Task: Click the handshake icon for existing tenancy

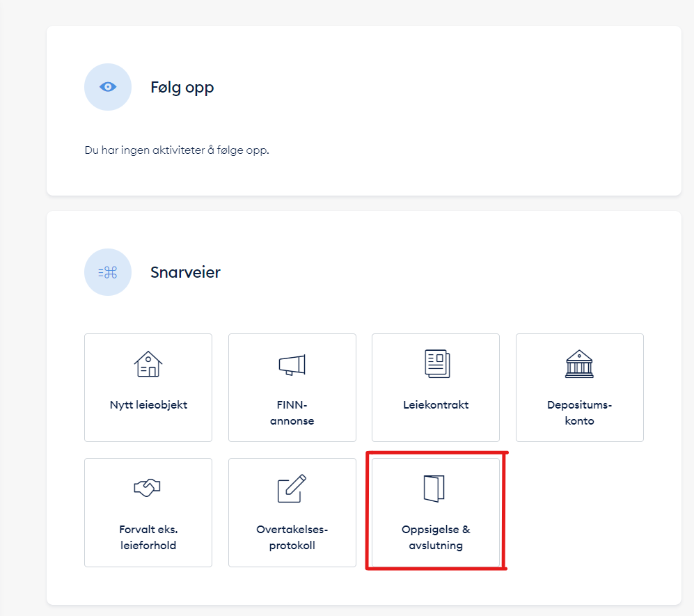Action: click(x=148, y=489)
